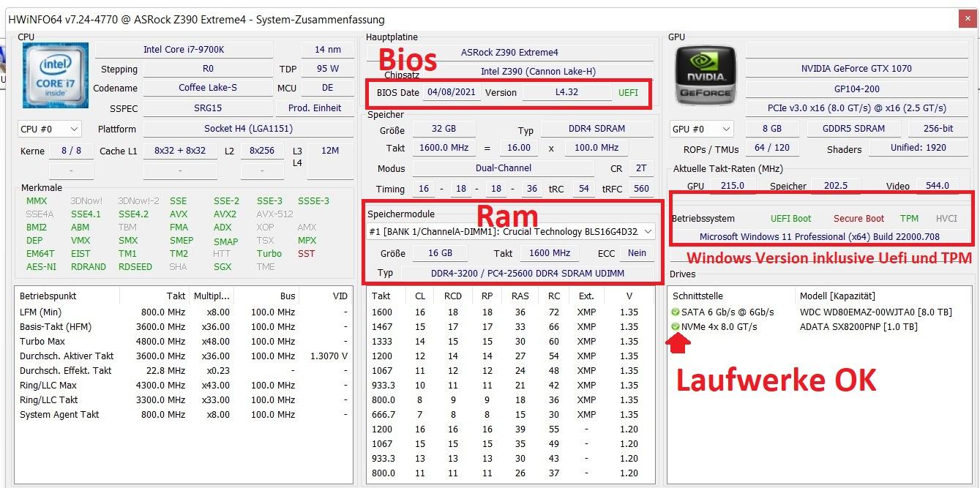Click the 1467 row in memory timing table
The width and height of the screenshot is (980, 488).
point(511,327)
